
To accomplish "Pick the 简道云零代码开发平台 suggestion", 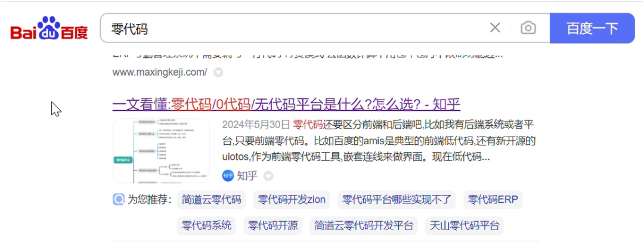I will (364, 226).
